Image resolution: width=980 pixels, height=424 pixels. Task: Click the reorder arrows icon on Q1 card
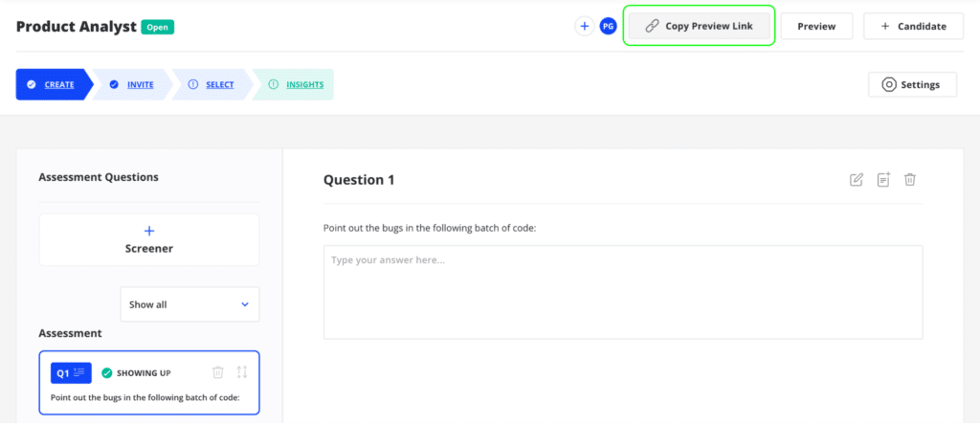pyautogui.click(x=242, y=372)
